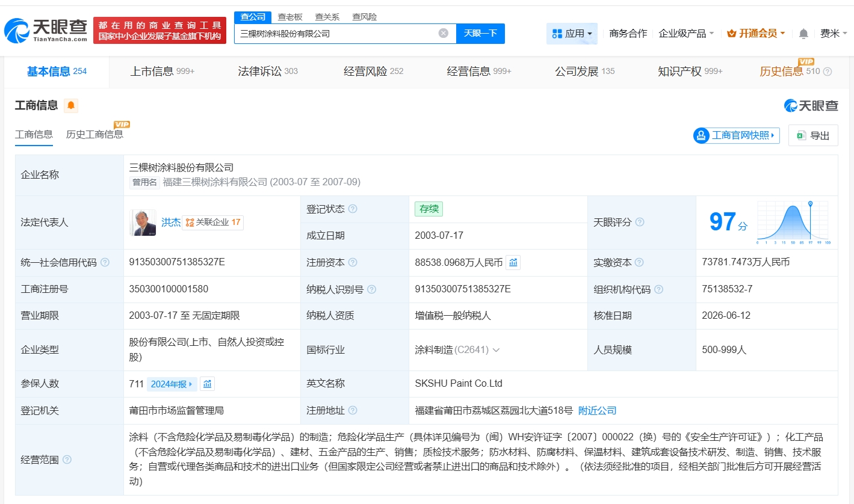Click the help icon next to 天眼评分
Image resolution: width=854 pixels, height=504 pixels.
pos(640,223)
